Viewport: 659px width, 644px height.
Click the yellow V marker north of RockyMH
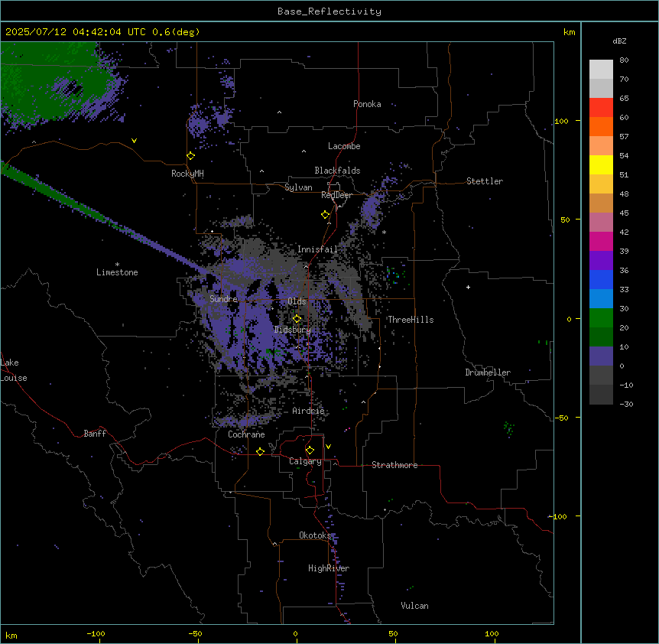134,141
